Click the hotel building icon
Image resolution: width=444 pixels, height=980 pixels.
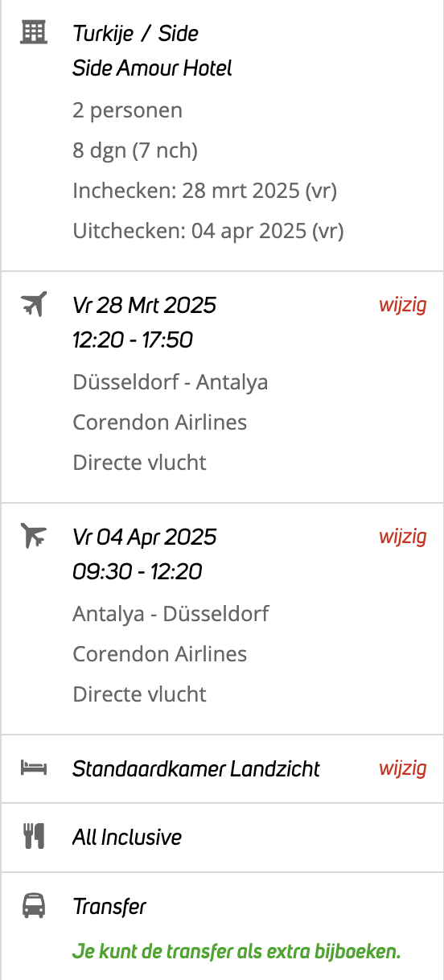click(33, 33)
